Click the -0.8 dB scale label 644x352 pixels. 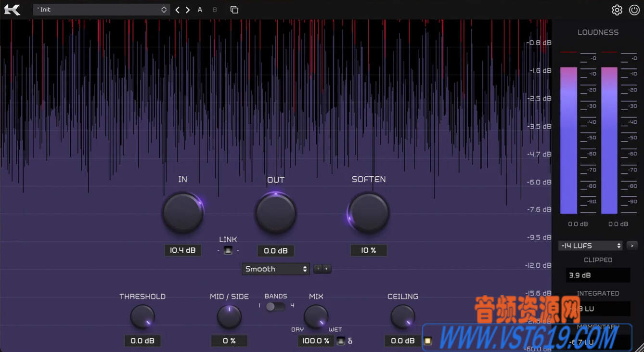tap(539, 42)
